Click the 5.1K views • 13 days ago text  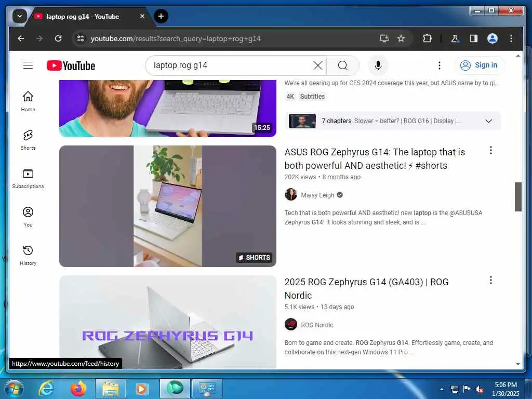point(319,307)
